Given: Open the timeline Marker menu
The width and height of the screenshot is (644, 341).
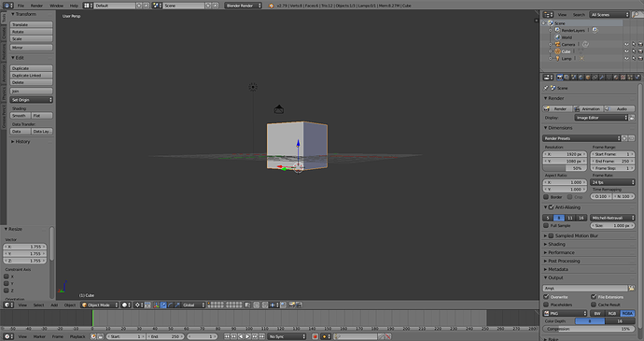Looking at the screenshot, I should (x=39, y=336).
